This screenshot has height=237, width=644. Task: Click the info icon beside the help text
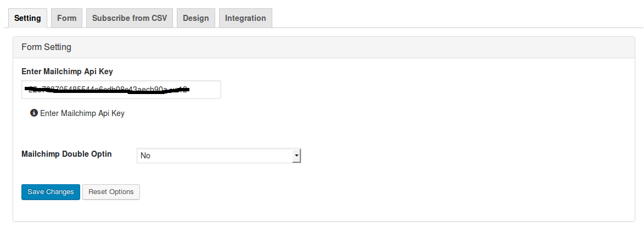click(x=34, y=113)
